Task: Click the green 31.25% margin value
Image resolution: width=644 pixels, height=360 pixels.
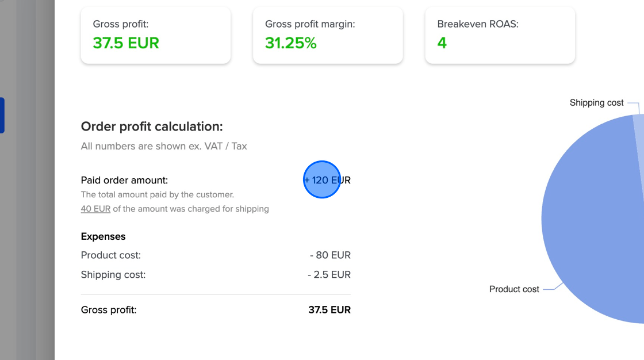Action: pos(290,43)
